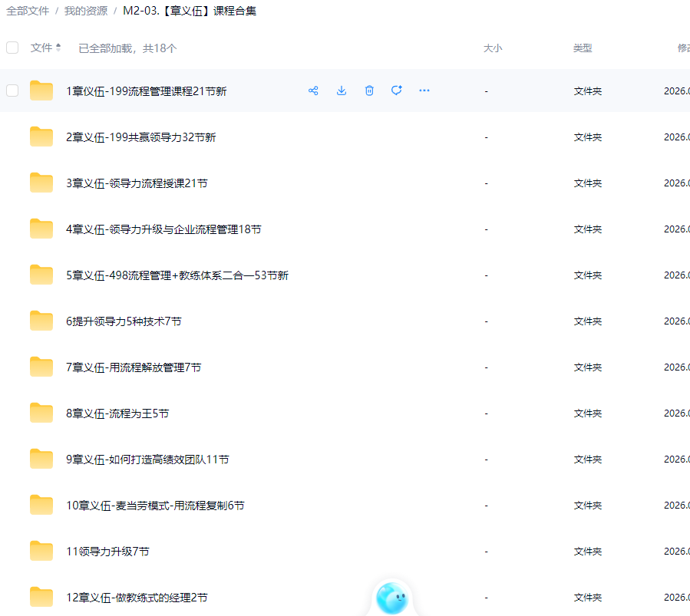Click the download icon for the highlighted folder
The width and height of the screenshot is (690, 616).
341,91
